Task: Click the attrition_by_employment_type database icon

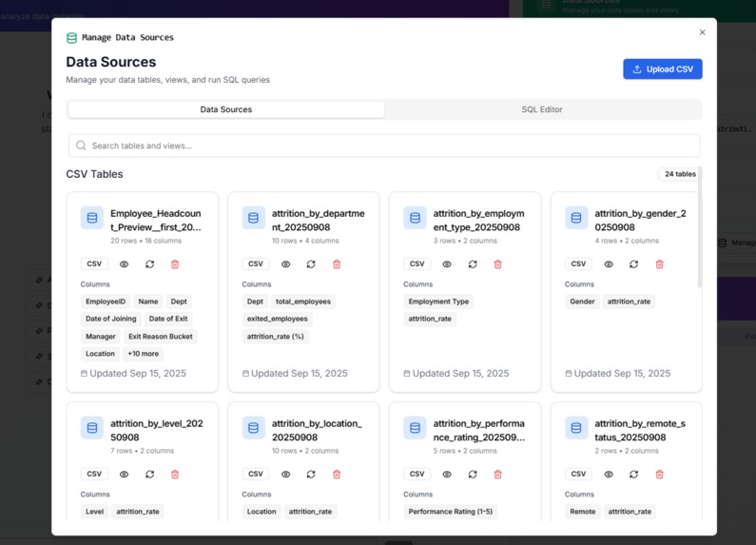Action: click(x=415, y=218)
